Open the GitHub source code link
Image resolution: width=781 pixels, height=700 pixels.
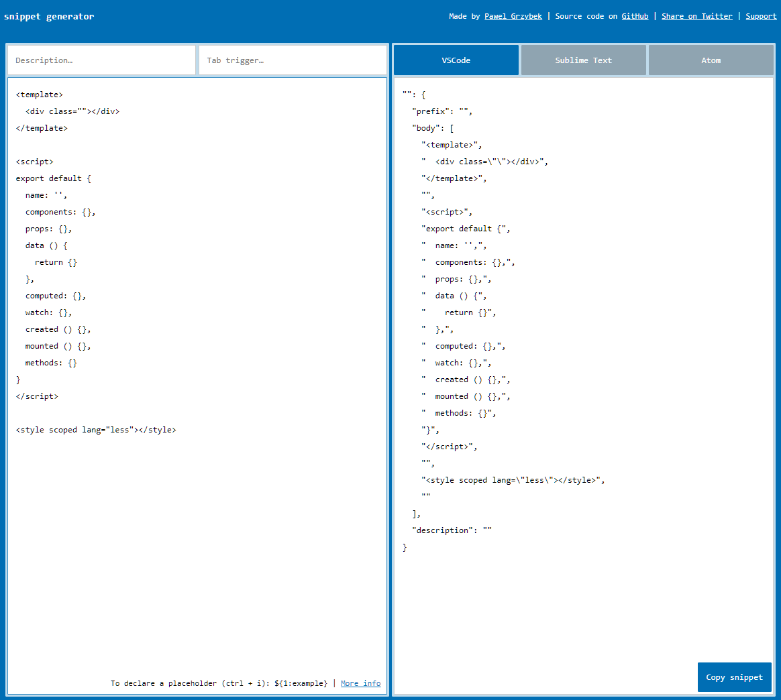[635, 16]
